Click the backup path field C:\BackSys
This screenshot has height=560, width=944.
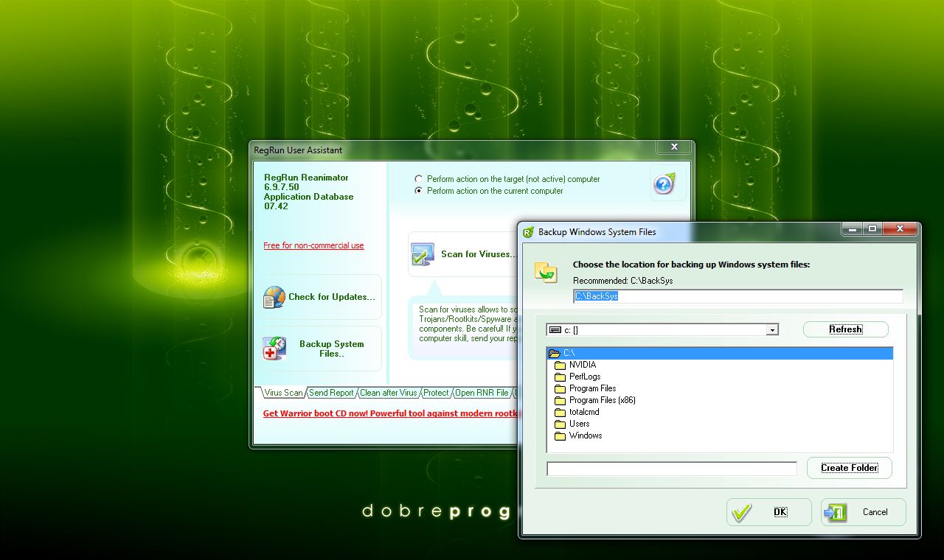click(x=738, y=296)
